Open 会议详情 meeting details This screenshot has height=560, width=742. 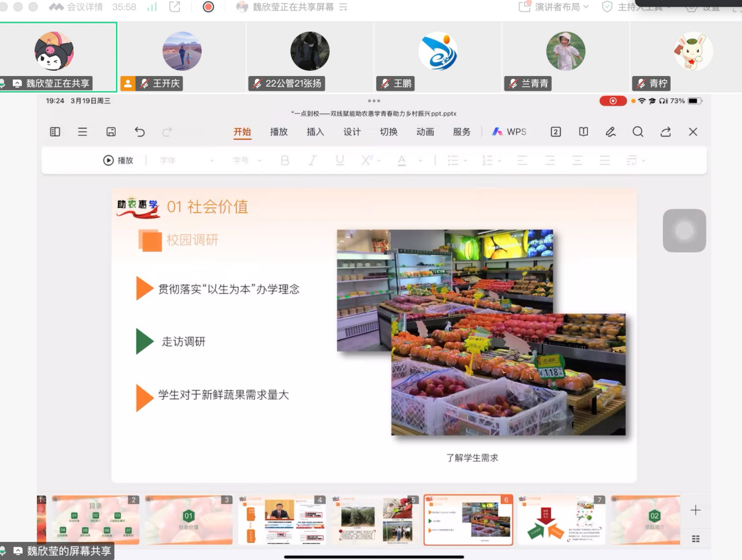click(x=84, y=7)
